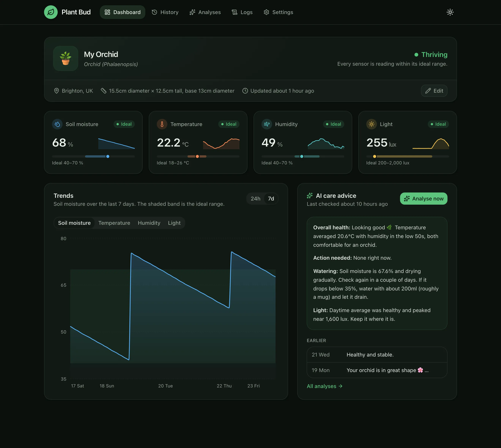Viewport: 501px width, 448px height.
Task: Click the soil moisture sparkline chart
Action: [116, 144]
